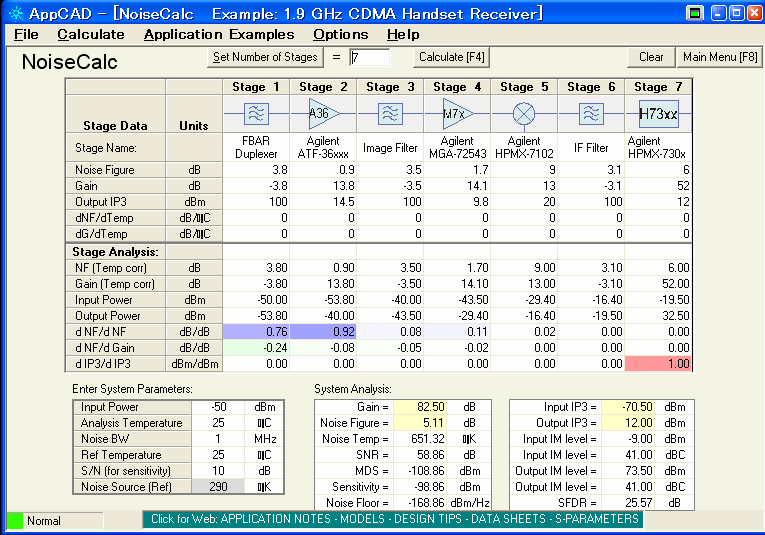Click the Sensitivity result -98.86
Viewport: 765px width, 535px height.
(x=420, y=487)
